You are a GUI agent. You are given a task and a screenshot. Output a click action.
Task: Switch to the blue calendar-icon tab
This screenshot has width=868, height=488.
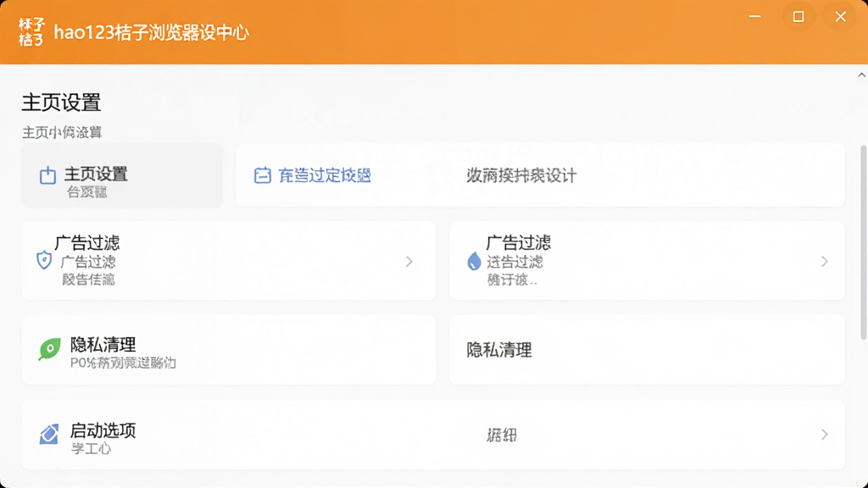click(313, 175)
